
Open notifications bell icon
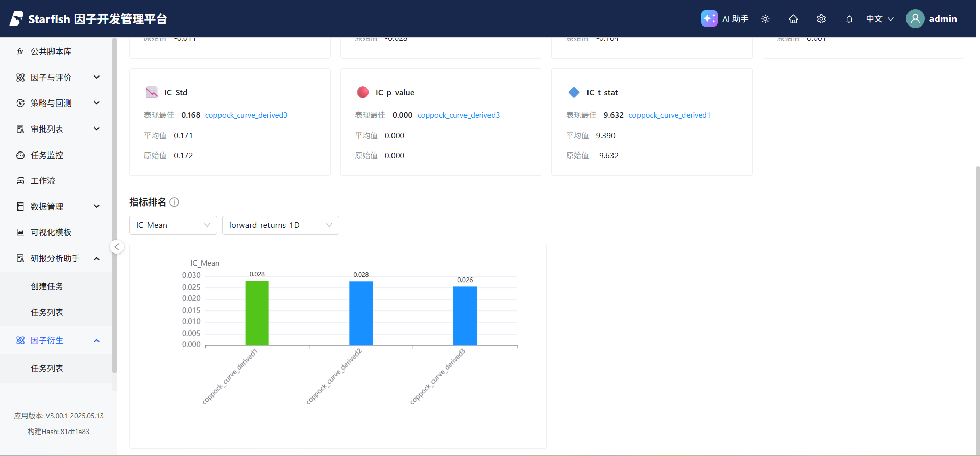click(849, 19)
